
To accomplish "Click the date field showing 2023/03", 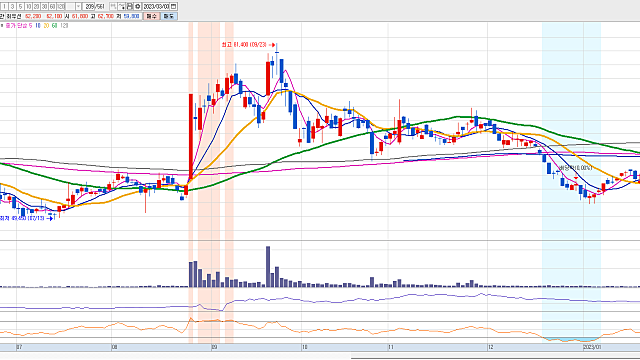I will [156, 7].
